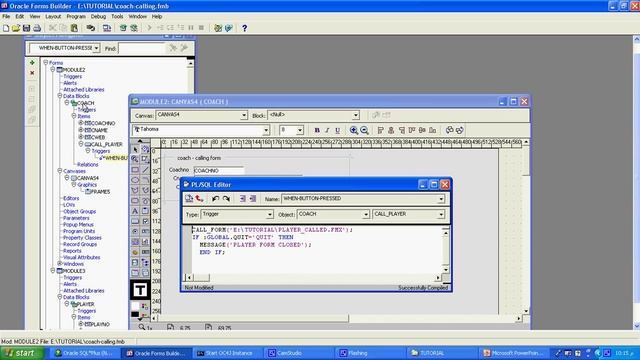Toggle Underline formatting in Layout Editor
Screen dimensions: 640x360
tap(338, 130)
